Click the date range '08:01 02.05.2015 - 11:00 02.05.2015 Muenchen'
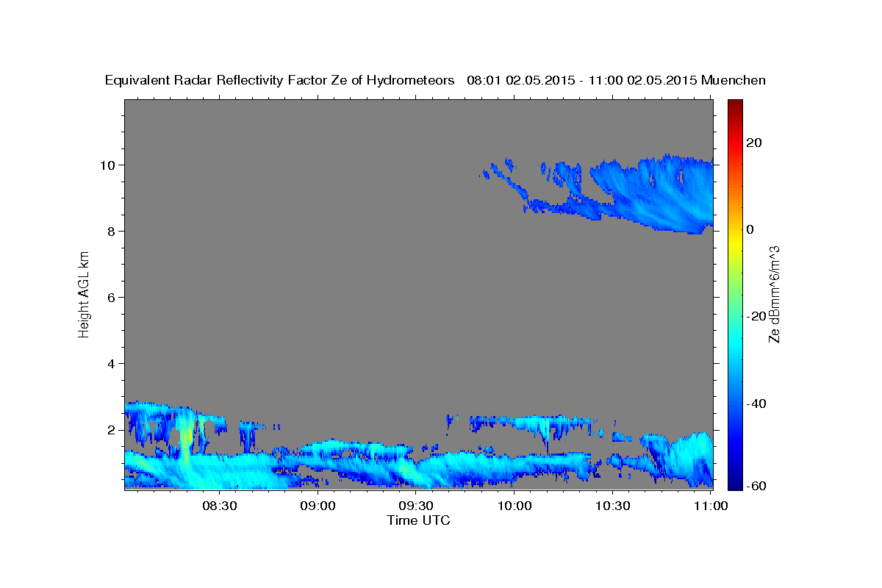882x588 pixels. click(616, 81)
